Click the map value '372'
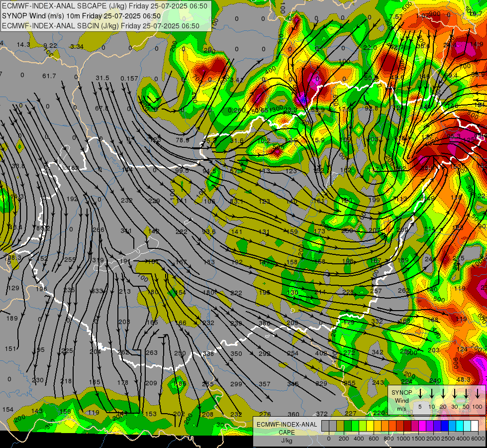The image size is (487, 448). [322, 414]
